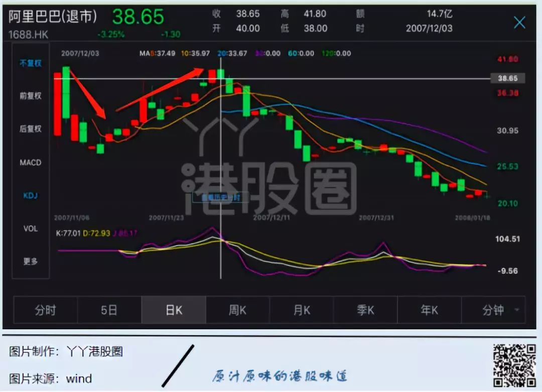Click the large price 38.65 in header
Image resolution: width=542 pixels, height=392 pixels.
point(138,17)
